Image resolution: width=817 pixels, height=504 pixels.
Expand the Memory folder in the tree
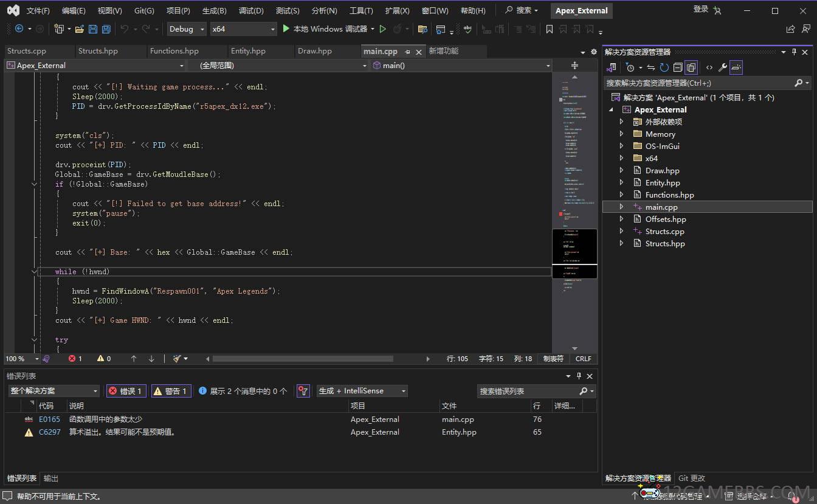pos(621,134)
